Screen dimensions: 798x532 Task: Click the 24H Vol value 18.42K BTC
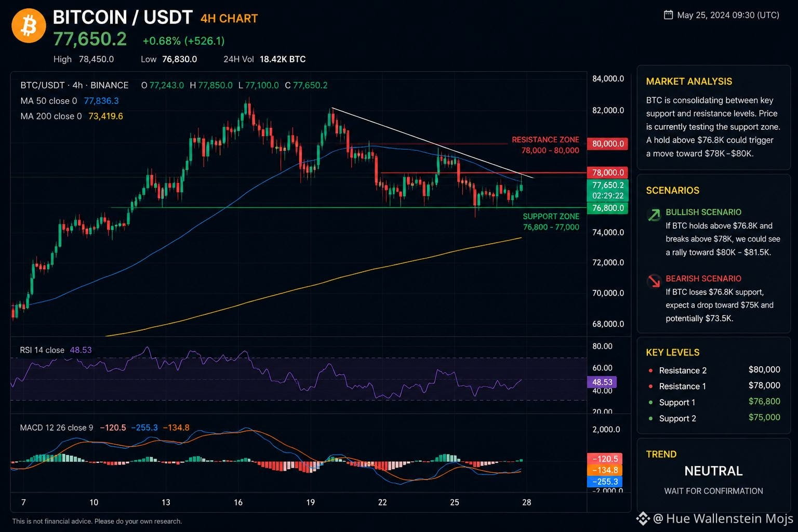click(x=283, y=59)
